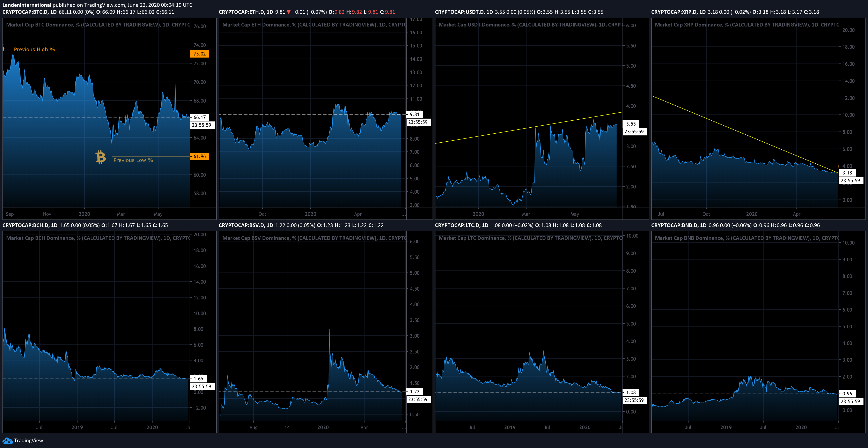Click the 'Market Cap BNB Dominance' chart title
This screenshot has height=448, width=868.
pos(747,238)
